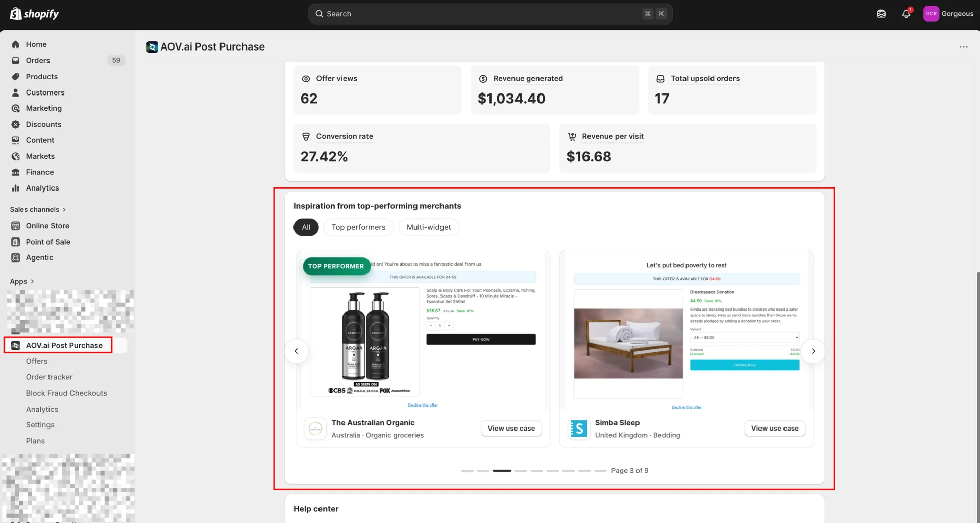The height and width of the screenshot is (523, 980).
Task: Open Order tracker submenu item
Action: click(50, 377)
